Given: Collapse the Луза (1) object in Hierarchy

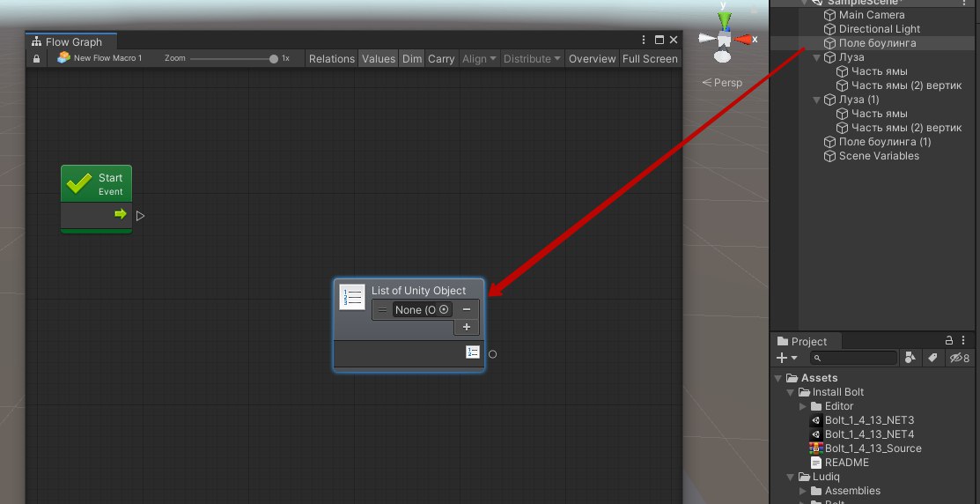Looking at the screenshot, I should (816, 100).
